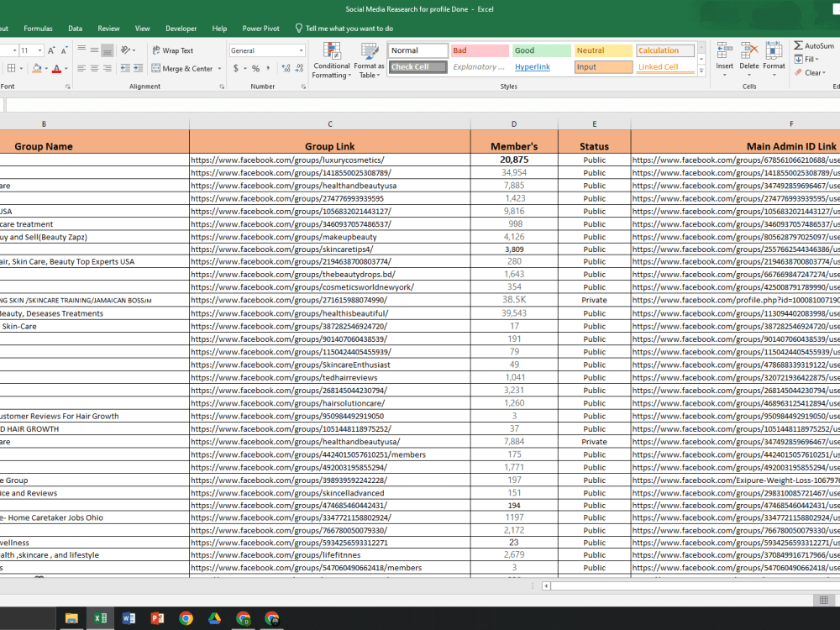Open Conditional Formatting menu
This screenshot has width=840, height=630.
(331, 60)
